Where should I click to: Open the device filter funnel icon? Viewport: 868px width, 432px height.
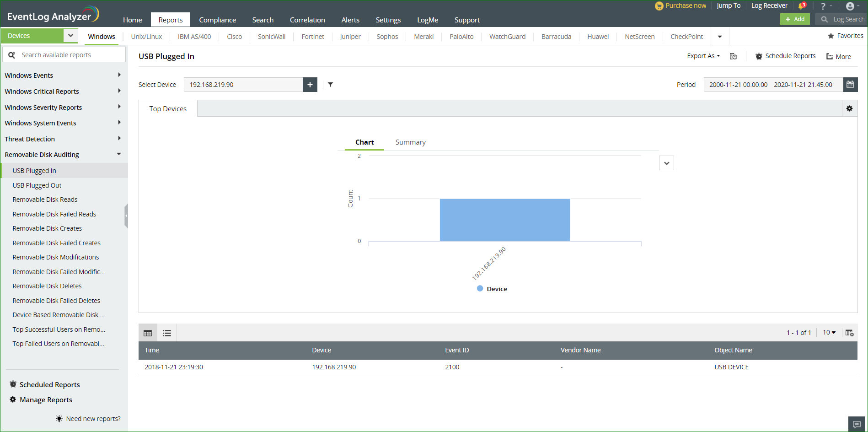(330, 85)
